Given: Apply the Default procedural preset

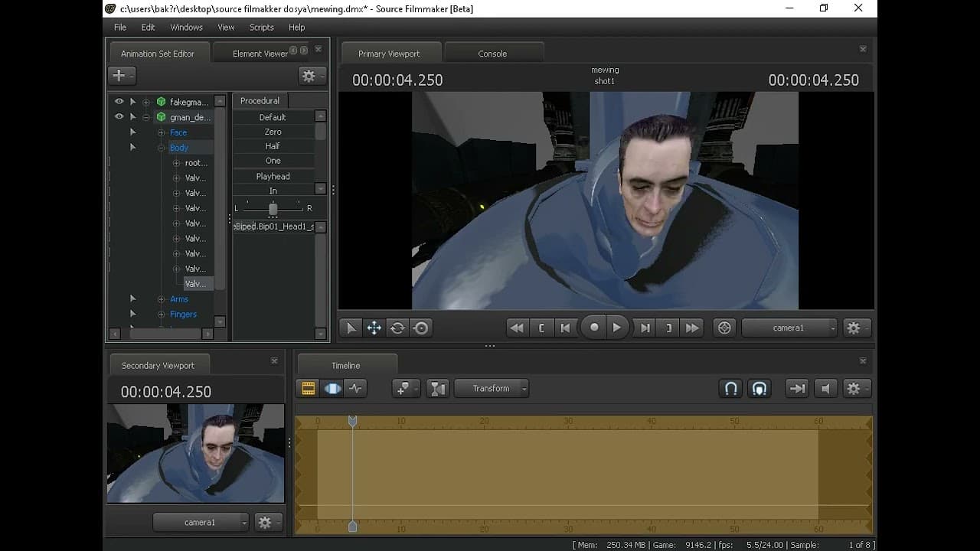Looking at the screenshot, I should pos(273,117).
